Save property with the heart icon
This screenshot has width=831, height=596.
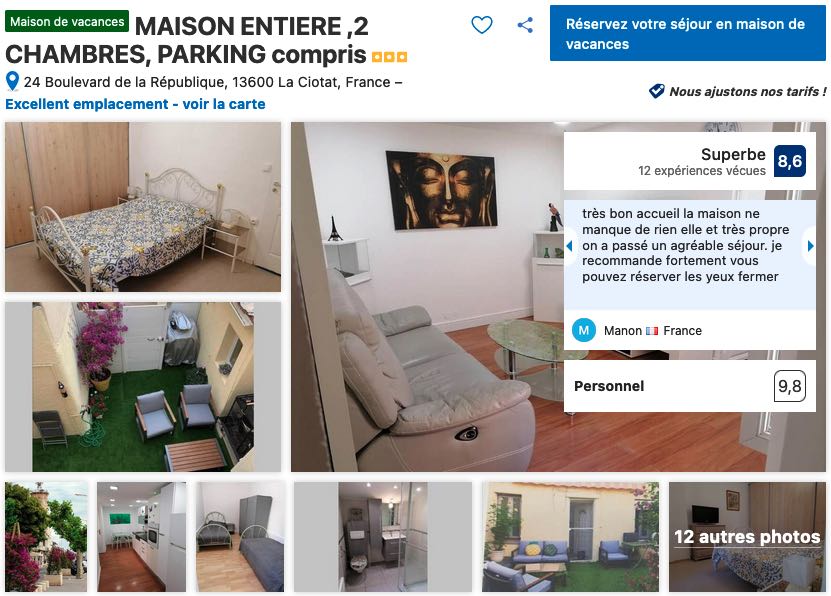[482, 25]
